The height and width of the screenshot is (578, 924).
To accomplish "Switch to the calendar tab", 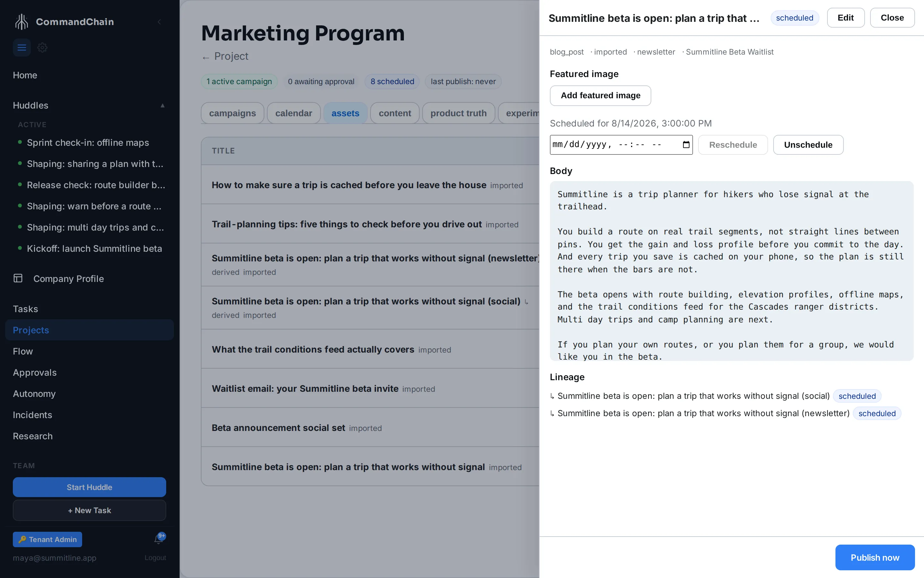I will (294, 113).
